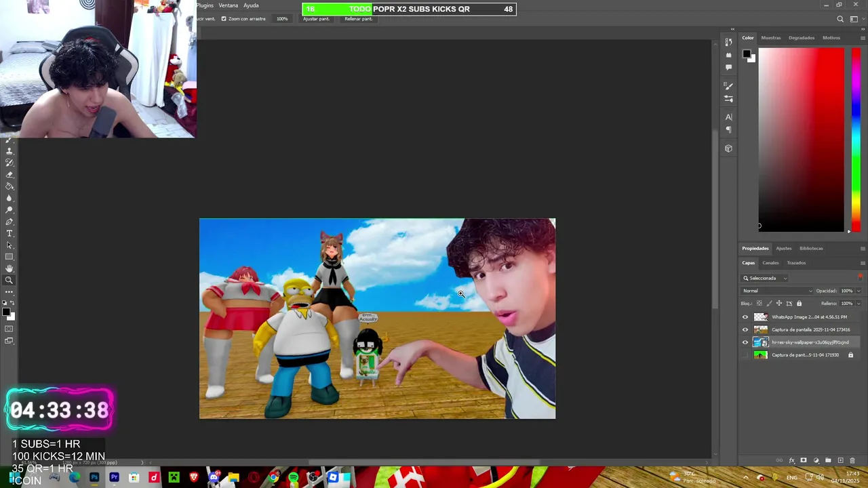Switch to the Ajustes tab

pyautogui.click(x=784, y=248)
